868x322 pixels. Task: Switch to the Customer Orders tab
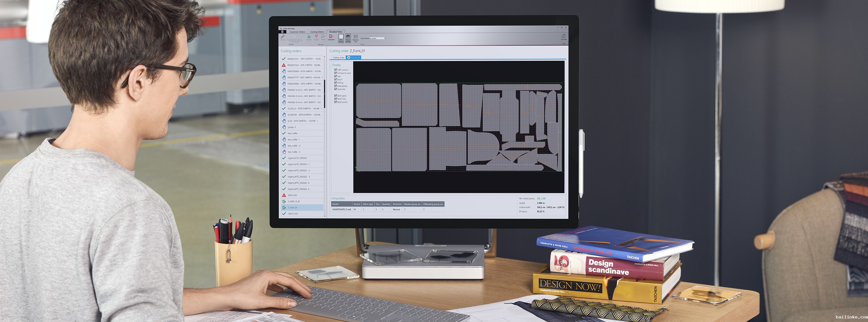point(297,32)
